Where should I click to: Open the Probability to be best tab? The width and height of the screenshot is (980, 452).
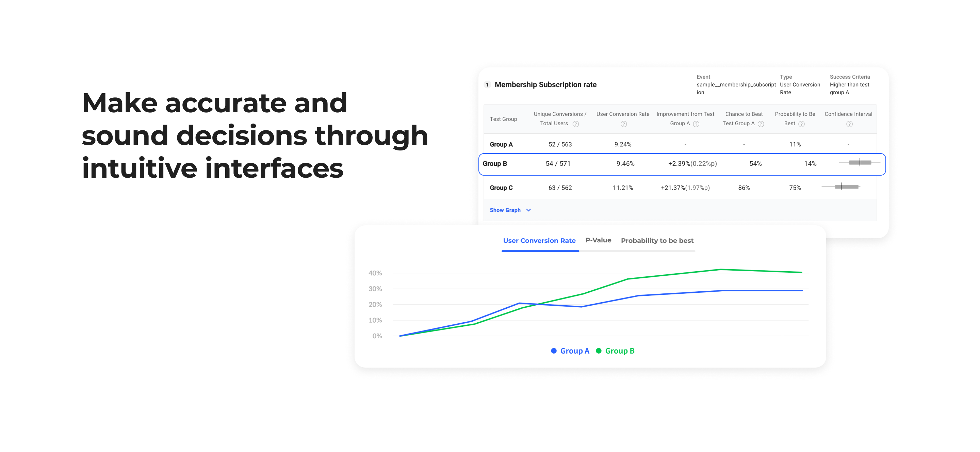coord(657,240)
